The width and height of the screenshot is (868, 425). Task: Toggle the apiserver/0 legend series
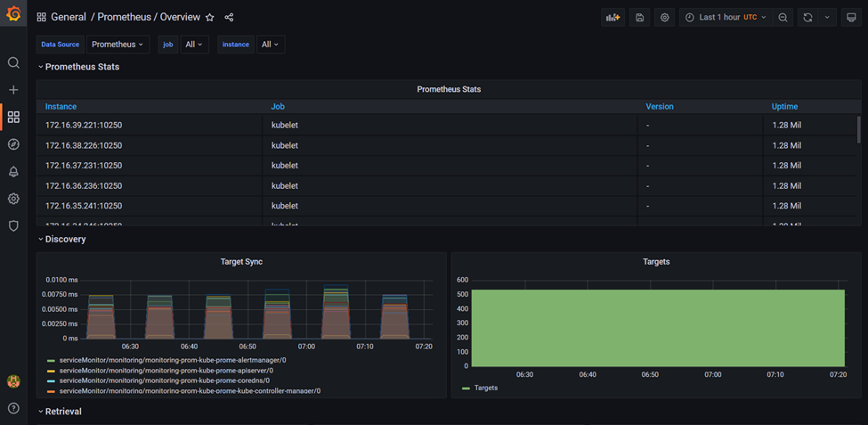(x=166, y=370)
